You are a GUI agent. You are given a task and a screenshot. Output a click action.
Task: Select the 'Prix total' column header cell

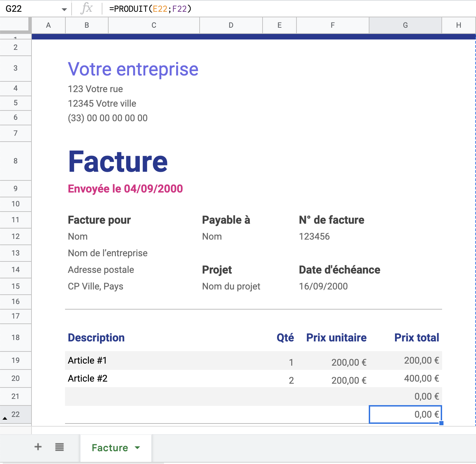[x=416, y=338]
